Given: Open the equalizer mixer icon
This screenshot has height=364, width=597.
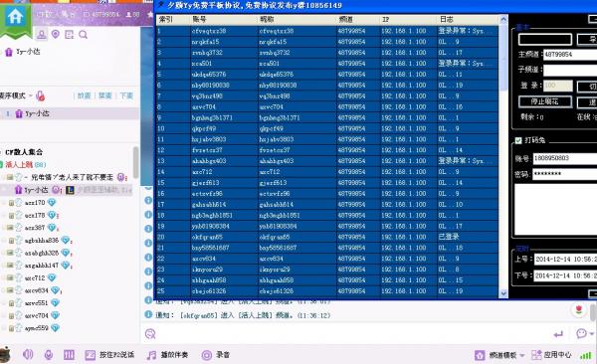Looking at the screenshot, I should click(x=69, y=355).
